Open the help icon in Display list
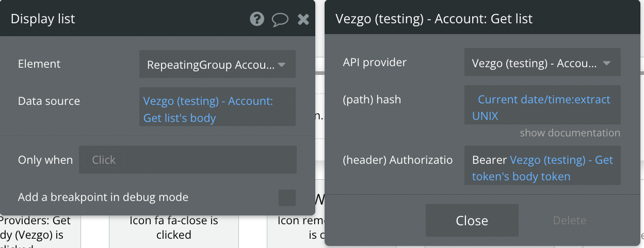 tap(257, 20)
